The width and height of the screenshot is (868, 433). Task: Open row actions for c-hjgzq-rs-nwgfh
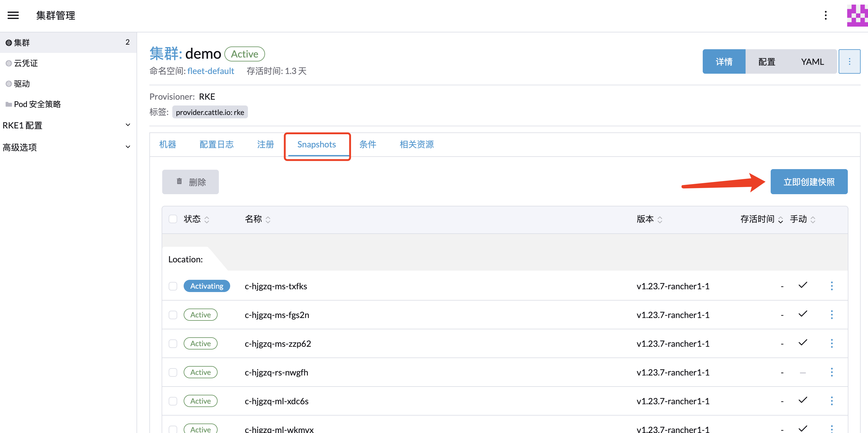[x=831, y=372]
